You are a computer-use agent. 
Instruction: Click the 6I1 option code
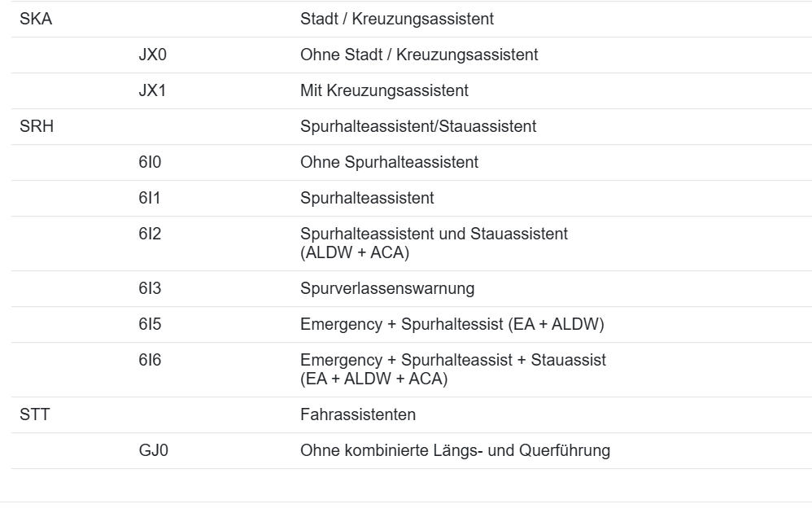tap(150, 199)
